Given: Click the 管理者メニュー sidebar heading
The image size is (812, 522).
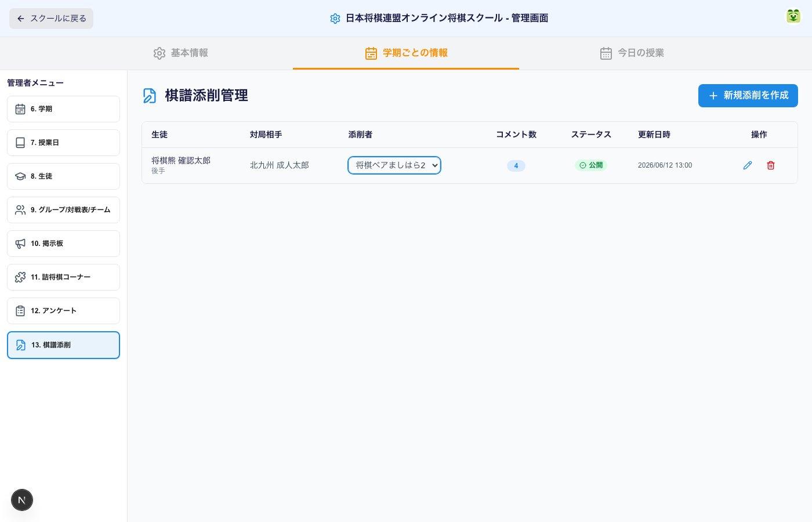Looking at the screenshot, I should (x=35, y=83).
